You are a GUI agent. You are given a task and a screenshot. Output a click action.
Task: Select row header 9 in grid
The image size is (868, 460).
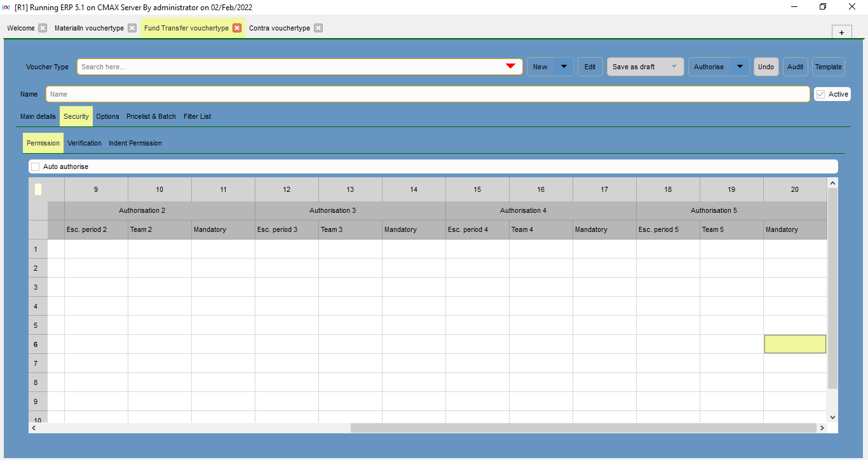(38, 402)
